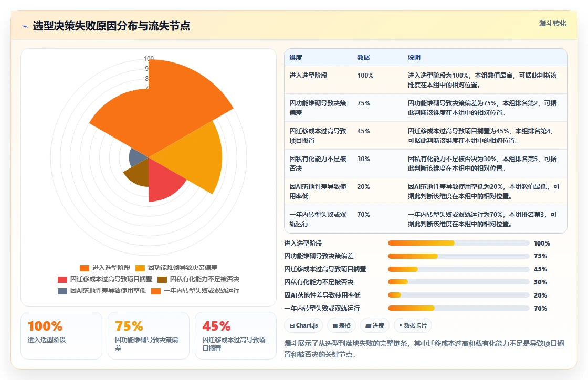Select table cell 因AI落地性差导致使用率低
Screen dimensions: 588x380
click(x=318, y=191)
